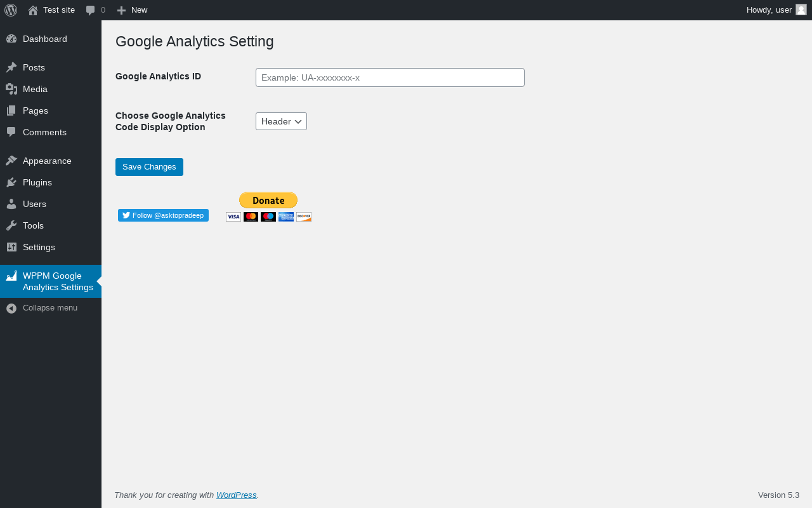Click the Plugins plug icon
The height and width of the screenshot is (508, 812).
[11, 182]
